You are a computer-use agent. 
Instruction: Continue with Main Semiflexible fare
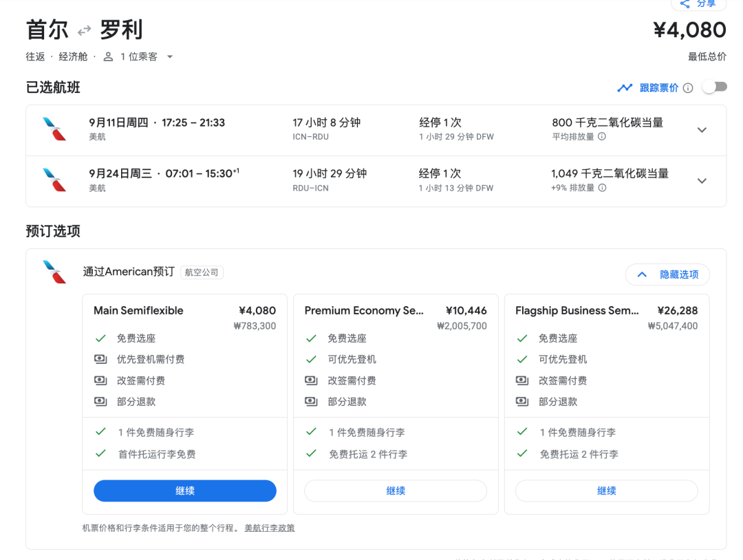click(x=185, y=491)
